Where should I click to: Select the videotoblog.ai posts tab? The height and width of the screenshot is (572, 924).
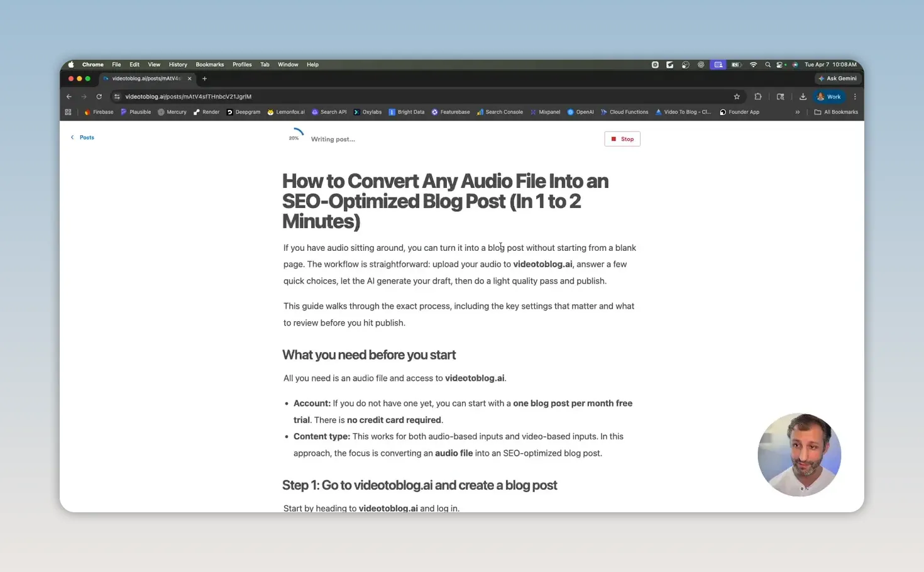[146, 79]
